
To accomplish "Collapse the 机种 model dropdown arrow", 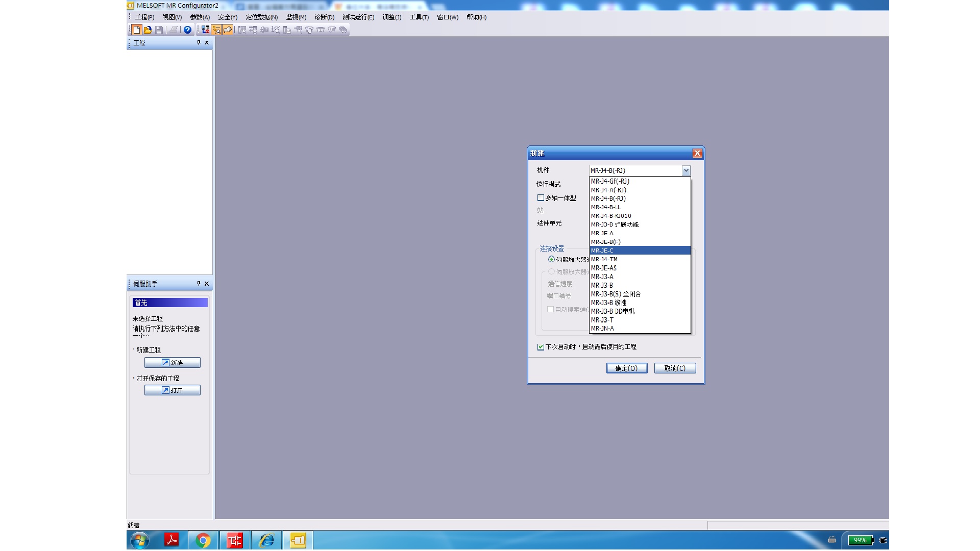I will click(686, 171).
